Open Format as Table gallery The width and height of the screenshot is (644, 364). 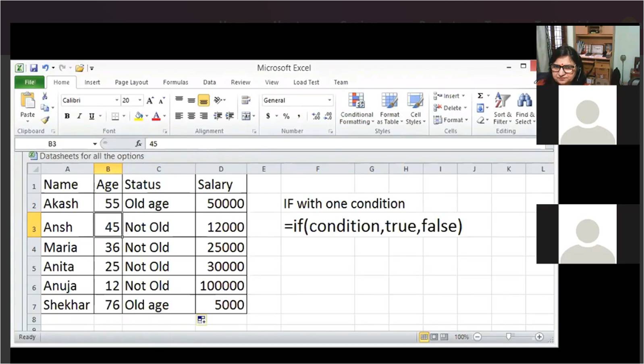tap(390, 109)
